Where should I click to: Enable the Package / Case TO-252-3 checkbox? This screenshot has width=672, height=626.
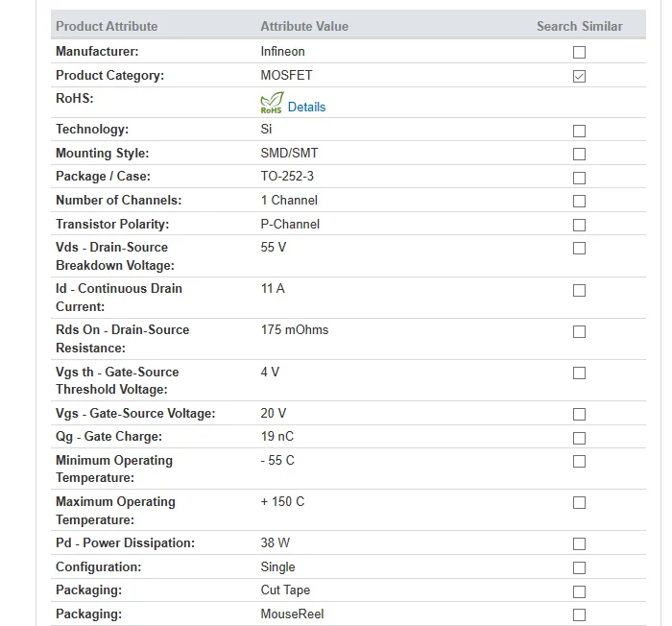point(579,178)
